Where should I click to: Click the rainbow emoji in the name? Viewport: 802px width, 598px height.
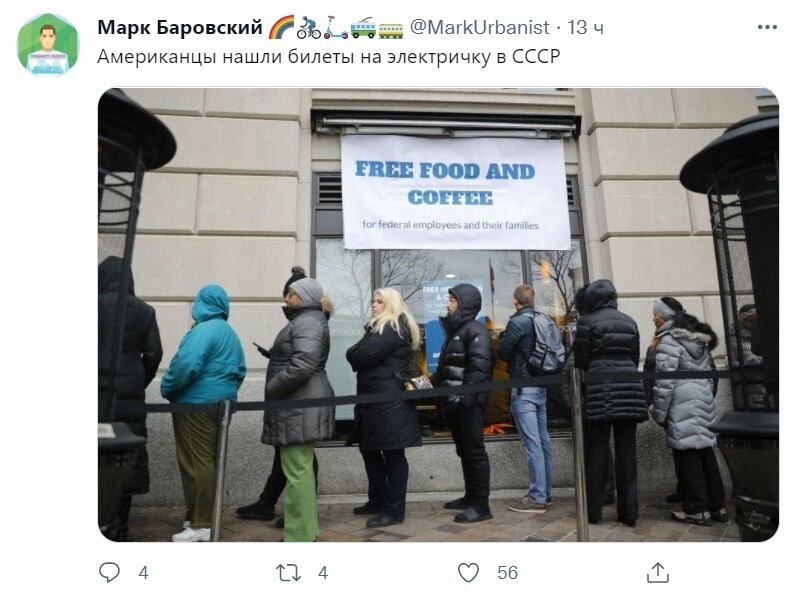[x=281, y=27]
